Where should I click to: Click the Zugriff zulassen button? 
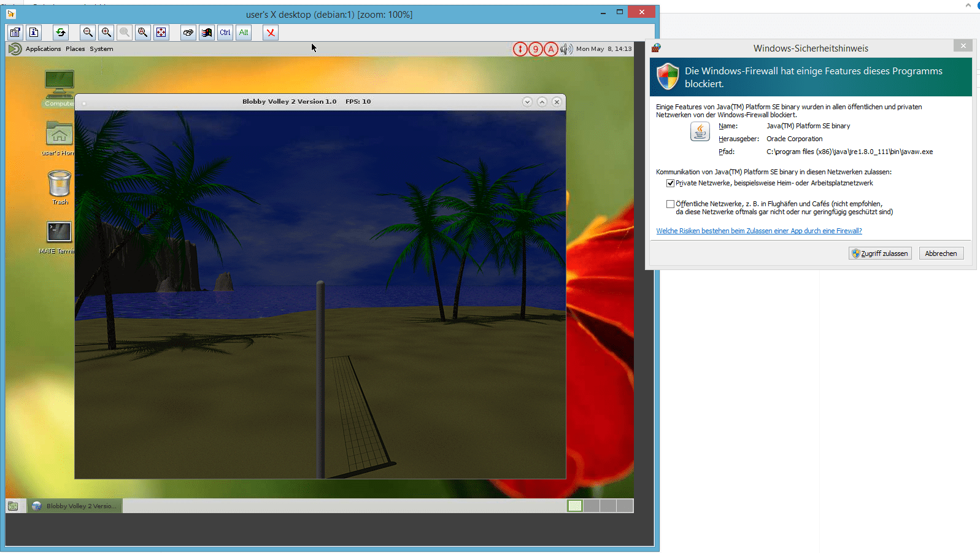point(880,253)
